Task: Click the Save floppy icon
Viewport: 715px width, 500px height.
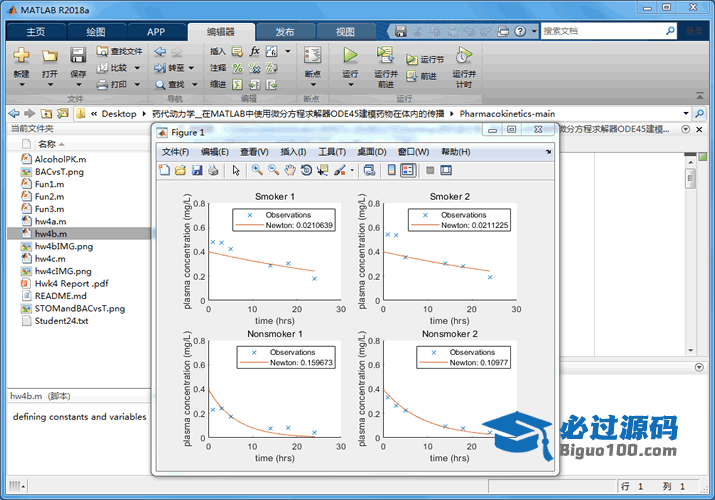Action: tap(78, 55)
